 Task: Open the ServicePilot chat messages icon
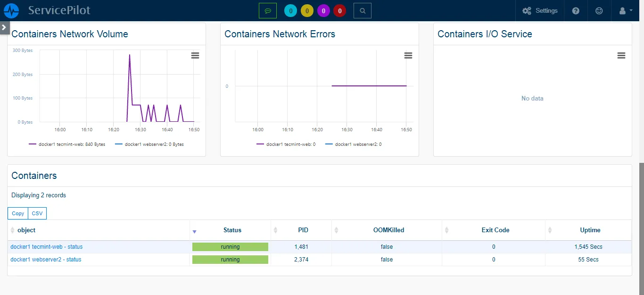268,10
